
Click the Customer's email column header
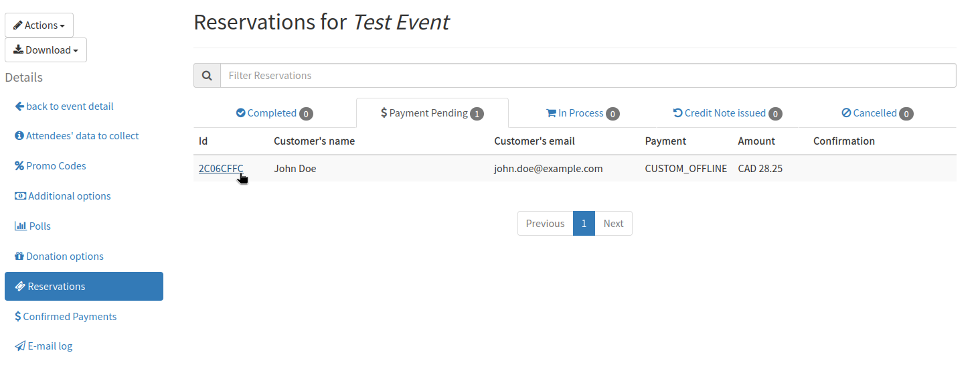coord(535,141)
